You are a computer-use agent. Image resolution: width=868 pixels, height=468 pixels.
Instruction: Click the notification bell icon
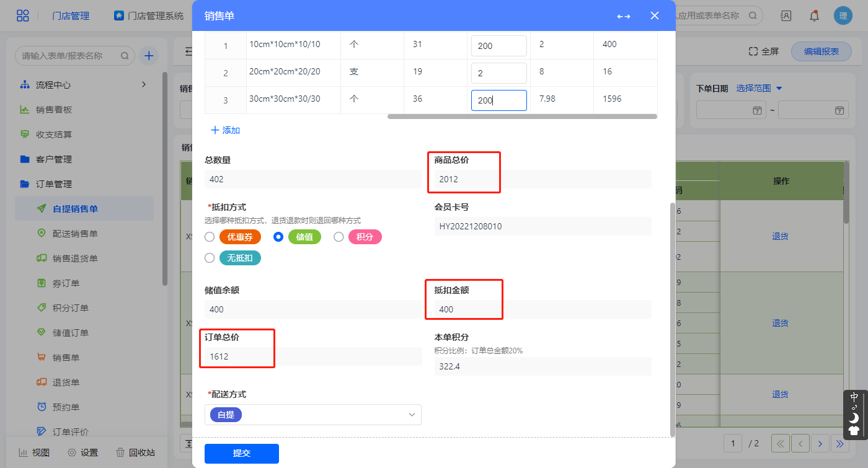814,16
